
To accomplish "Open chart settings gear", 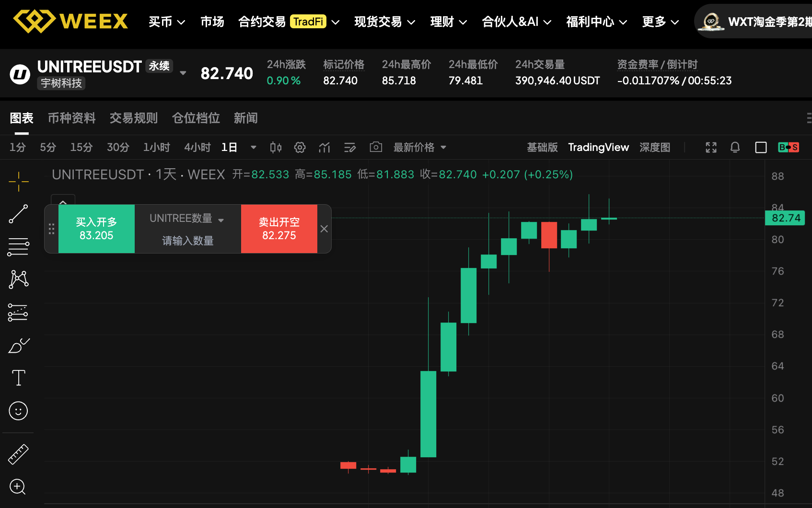I will point(300,147).
